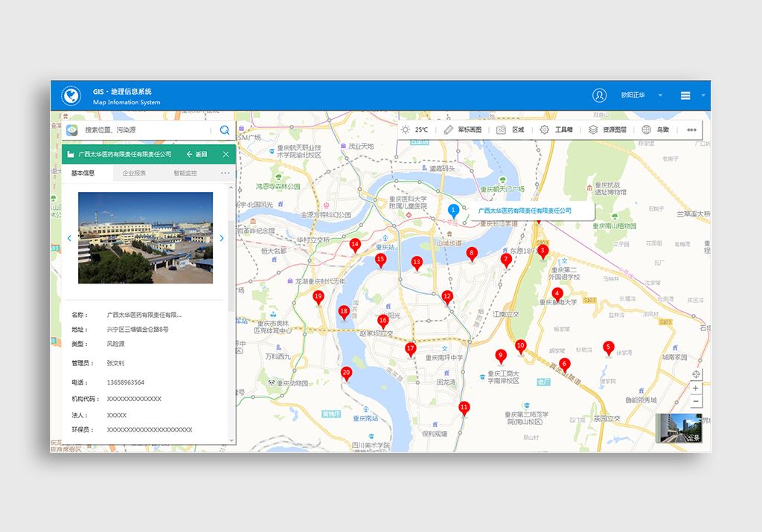
Task: Zoom in with the plus button
Action: pos(696,388)
